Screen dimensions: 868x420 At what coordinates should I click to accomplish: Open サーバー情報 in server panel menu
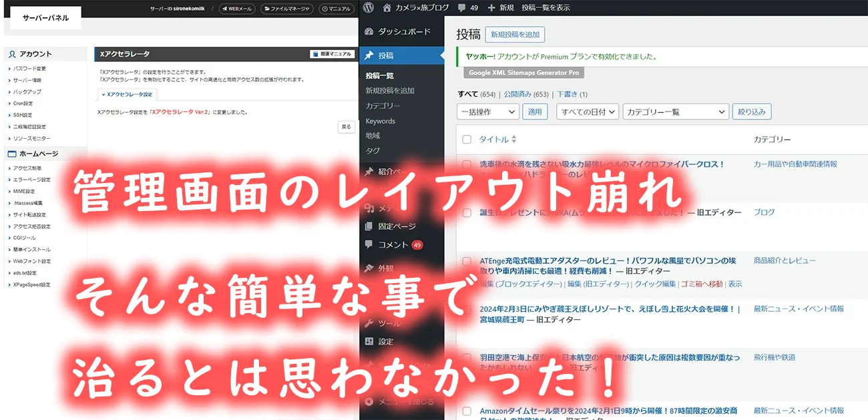27,80
